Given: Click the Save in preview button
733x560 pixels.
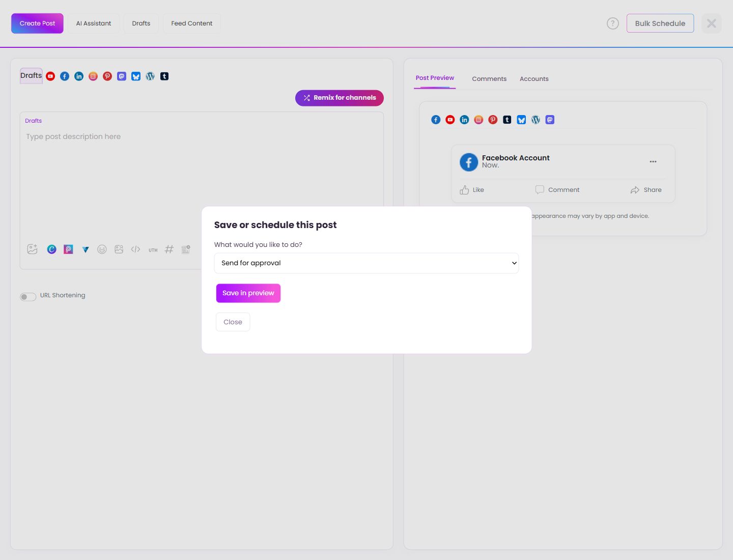Looking at the screenshot, I should (248, 293).
